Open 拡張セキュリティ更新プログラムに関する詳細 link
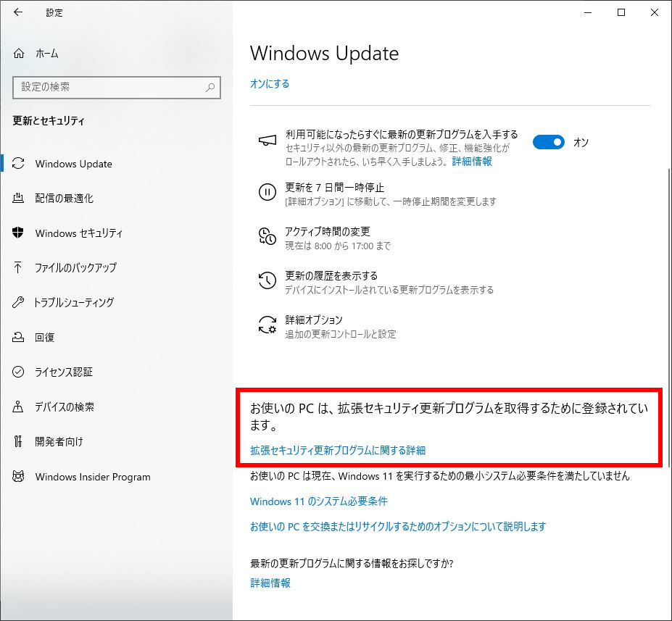The image size is (672, 621). 338,450
